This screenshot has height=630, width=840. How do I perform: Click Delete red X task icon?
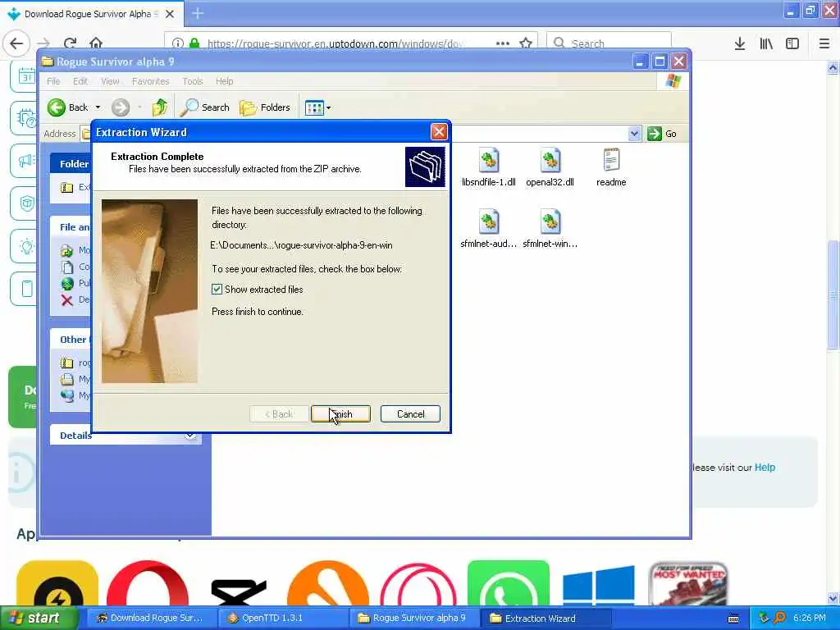[x=67, y=300]
